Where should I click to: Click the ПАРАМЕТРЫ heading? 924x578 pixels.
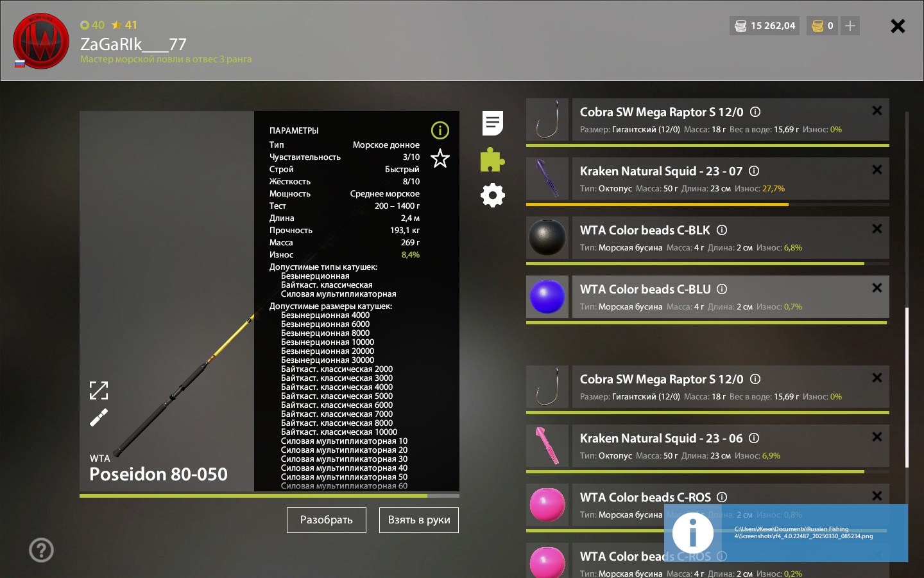pos(294,130)
